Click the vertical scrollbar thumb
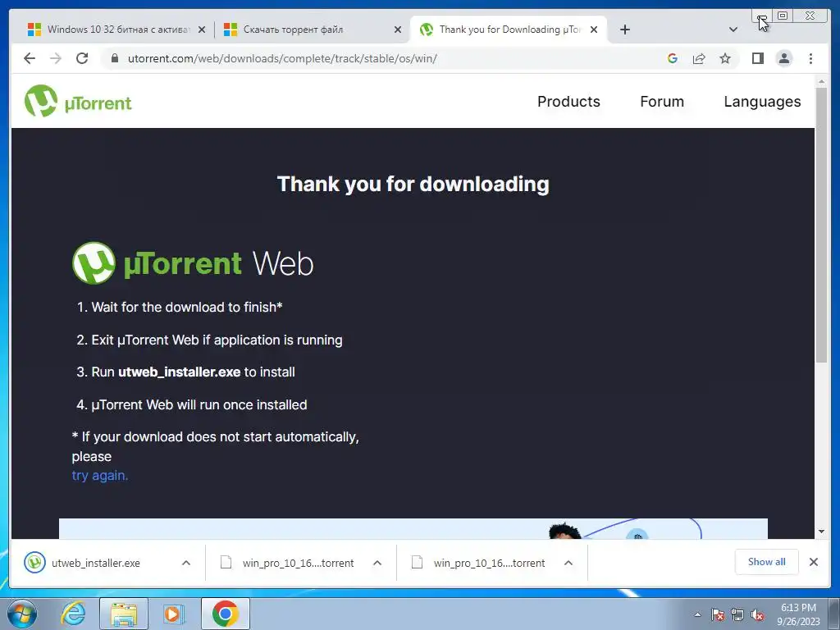Viewport: 840px width, 630px height. point(821,225)
